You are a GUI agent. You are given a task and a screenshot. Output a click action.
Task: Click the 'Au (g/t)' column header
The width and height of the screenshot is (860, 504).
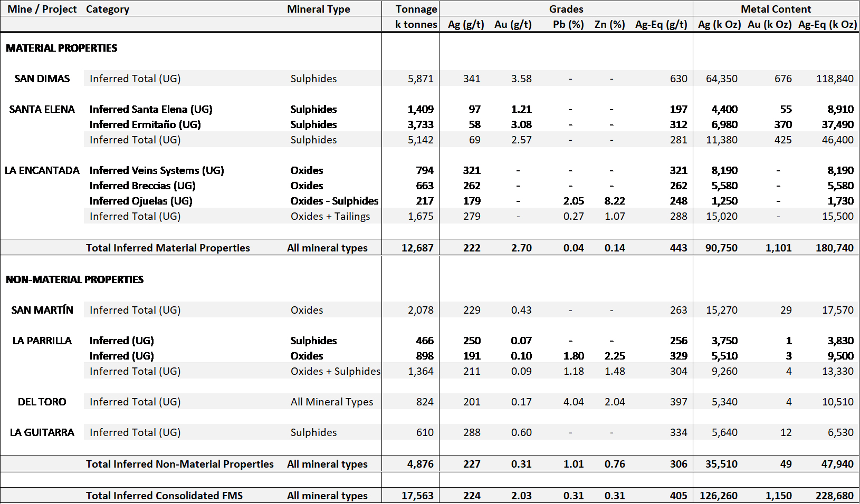[x=513, y=24]
